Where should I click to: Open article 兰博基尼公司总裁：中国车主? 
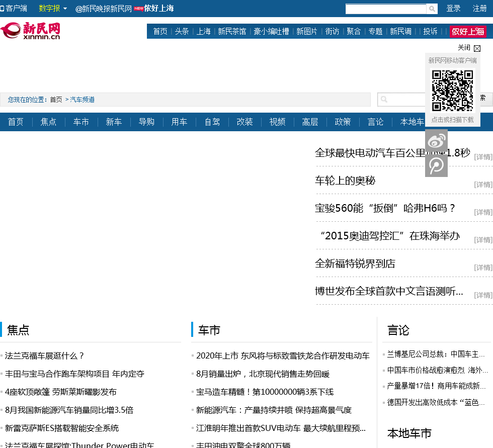point(436,354)
